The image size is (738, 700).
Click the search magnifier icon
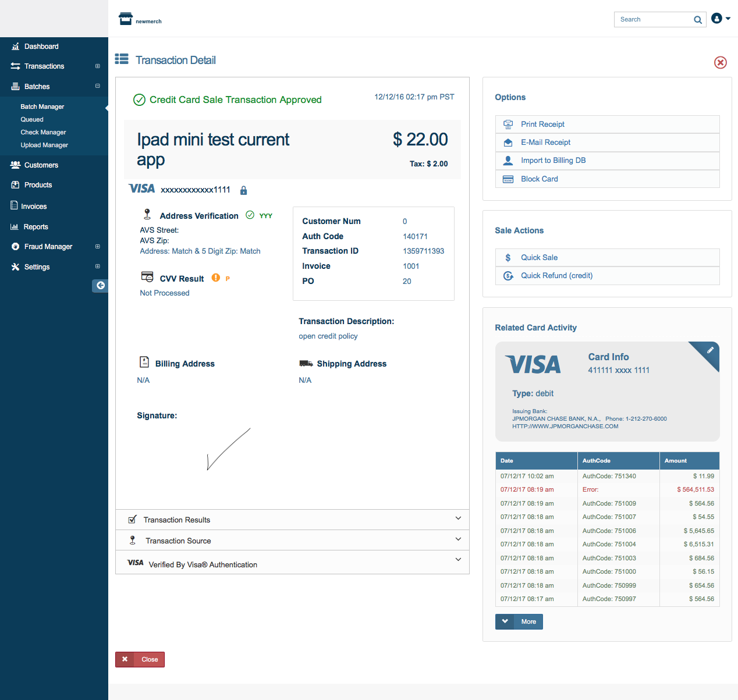coord(698,20)
